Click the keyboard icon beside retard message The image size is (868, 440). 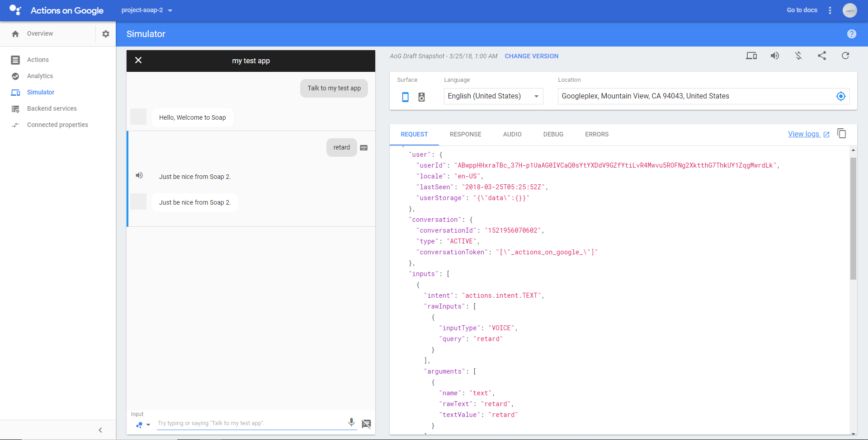coord(364,148)
